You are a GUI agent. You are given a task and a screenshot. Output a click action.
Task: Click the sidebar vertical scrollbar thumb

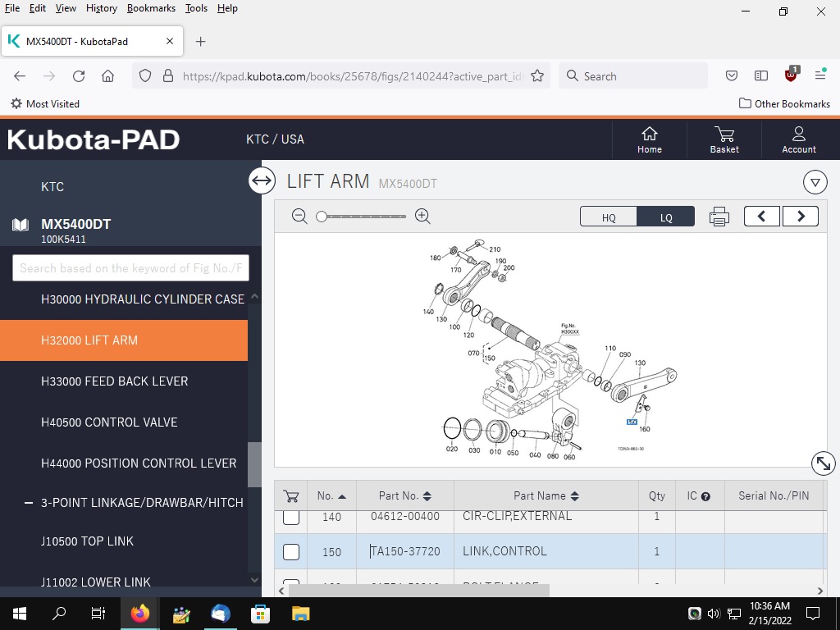[x=254, y=464]
